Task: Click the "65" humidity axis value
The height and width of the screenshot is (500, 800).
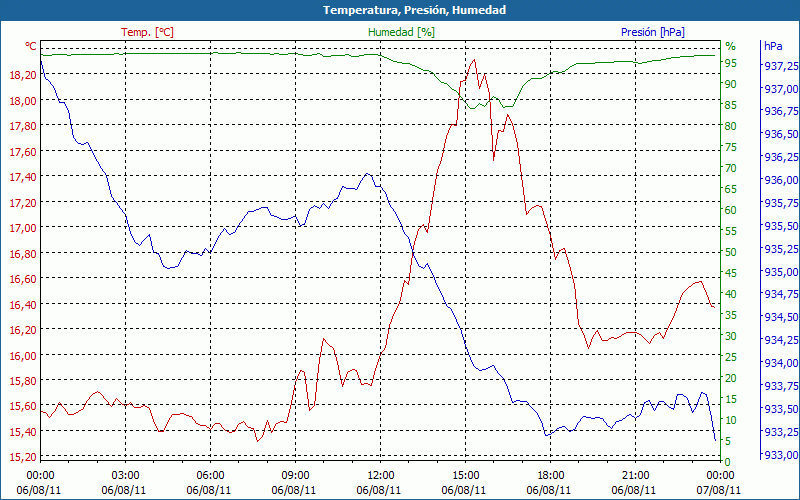Action: click(731, 189)
